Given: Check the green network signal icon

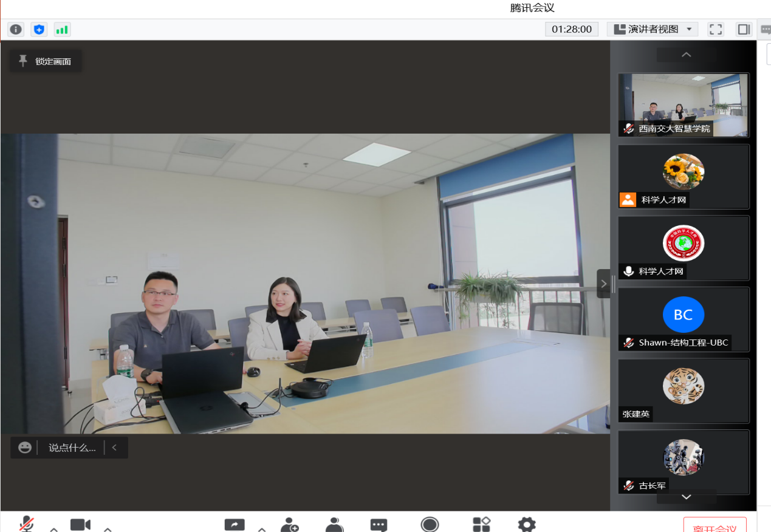Looking at the screenshot, I should pyautogui.click(x=62, y=29).
